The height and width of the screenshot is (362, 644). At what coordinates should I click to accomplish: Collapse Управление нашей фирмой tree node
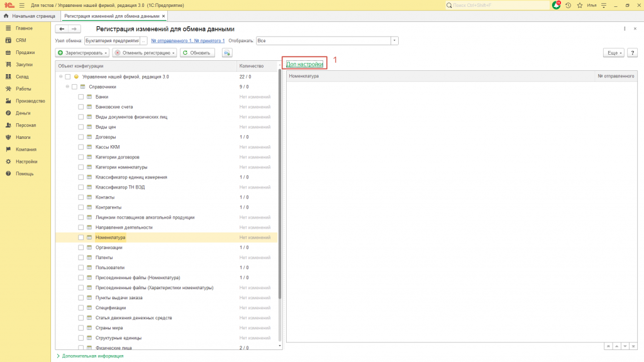click(x=61, y=77)
